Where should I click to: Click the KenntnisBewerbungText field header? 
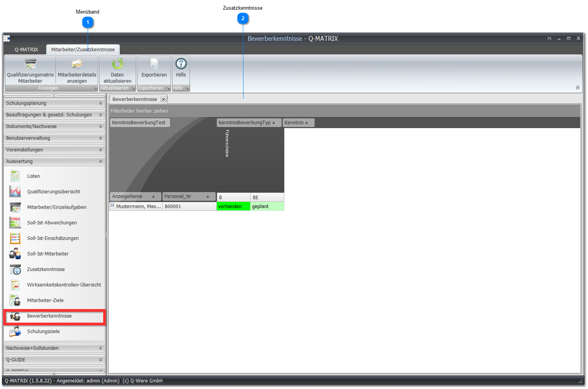140,123
